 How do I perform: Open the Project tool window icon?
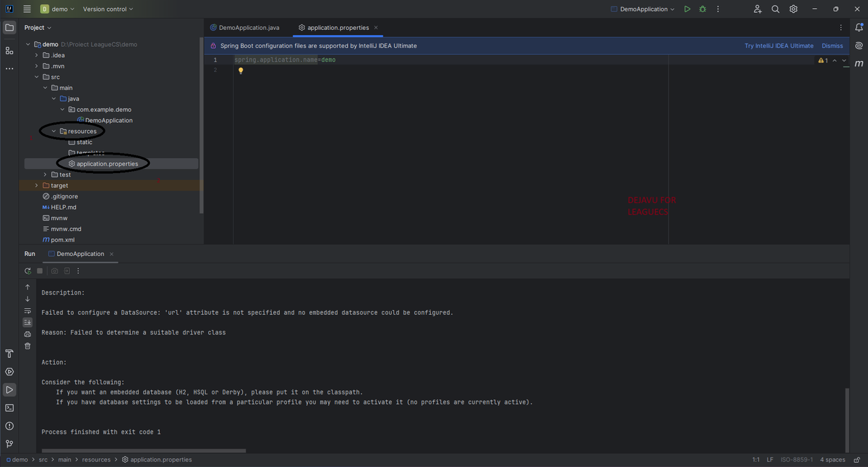point(9,28)
